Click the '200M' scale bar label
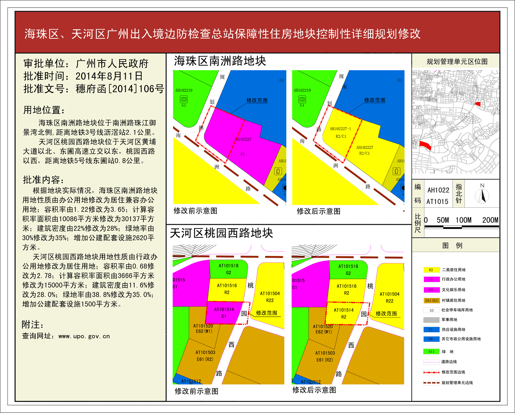This screenshot has width=515, height=420. [490, 220]
